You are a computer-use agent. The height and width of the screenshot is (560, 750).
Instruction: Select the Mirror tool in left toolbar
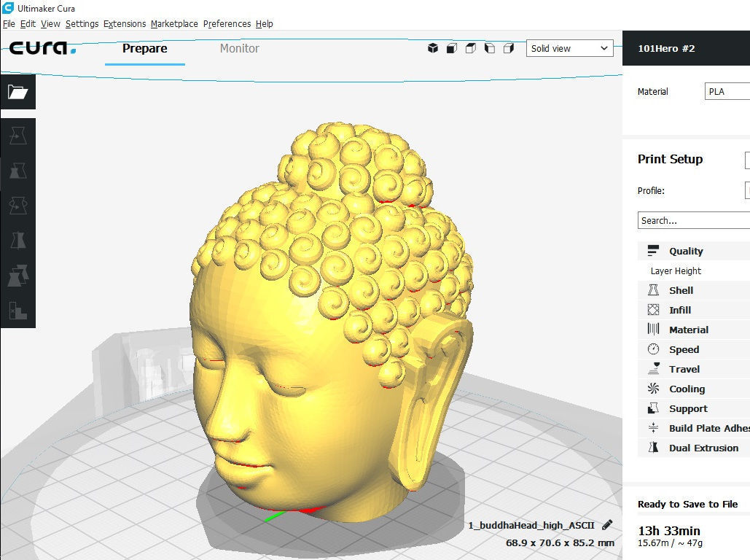click(17, 241)
